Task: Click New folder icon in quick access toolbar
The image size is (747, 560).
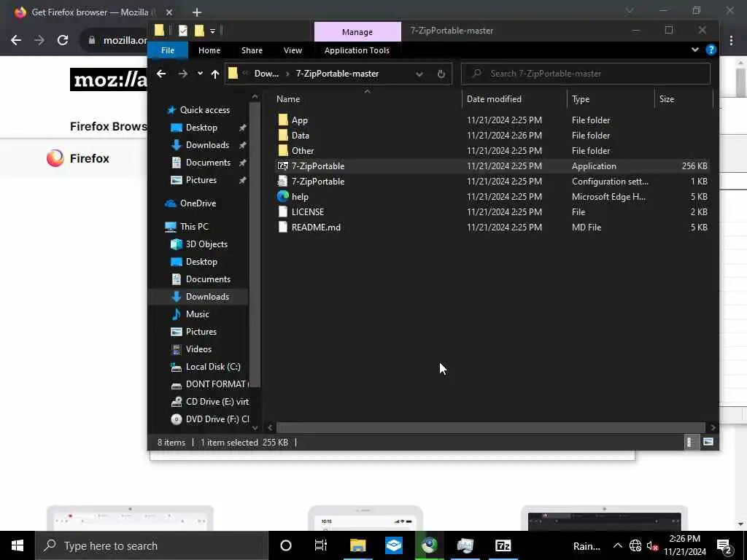Action: [199, 31]
